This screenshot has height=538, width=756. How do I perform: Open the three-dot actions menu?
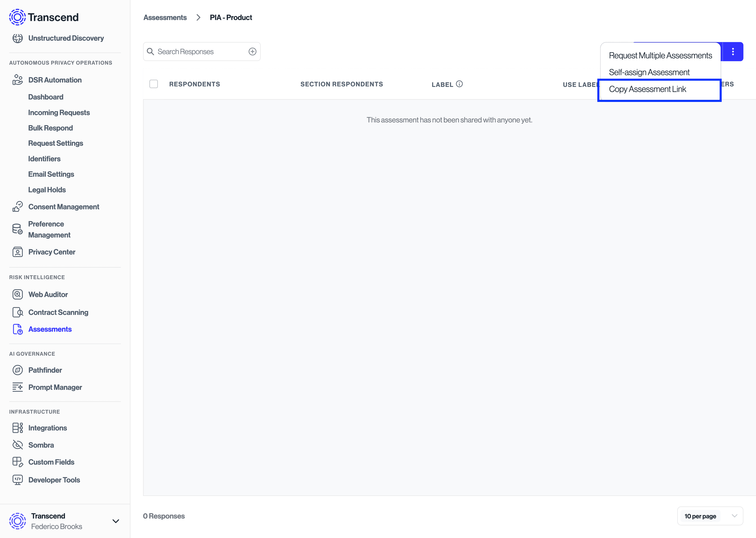coord(733,51)
